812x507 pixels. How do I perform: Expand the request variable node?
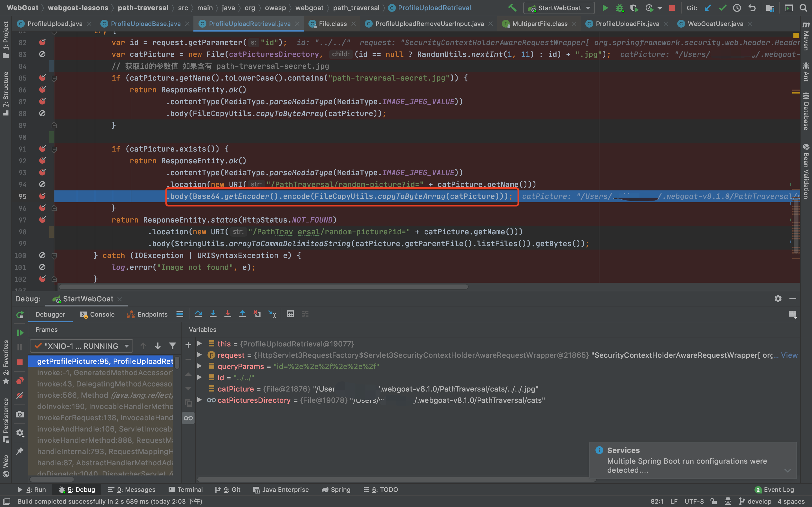(200, 355)
